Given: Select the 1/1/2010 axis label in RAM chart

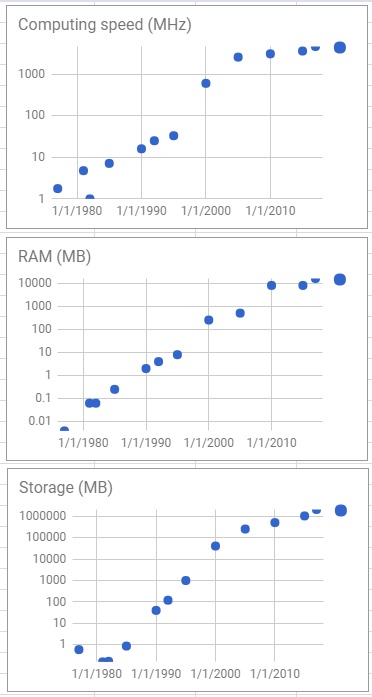Looking at the screenshot, I should 271,443.
